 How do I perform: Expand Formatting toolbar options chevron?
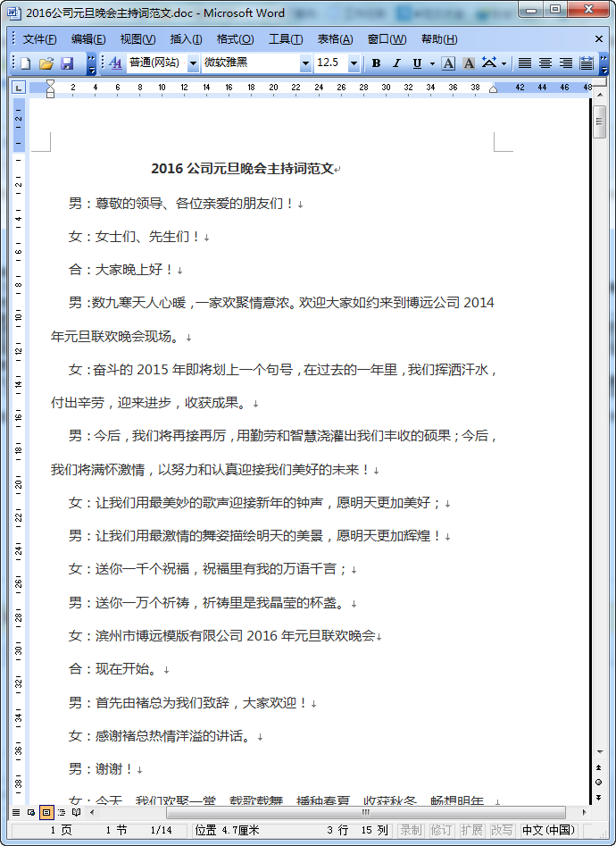coord(604,63)
